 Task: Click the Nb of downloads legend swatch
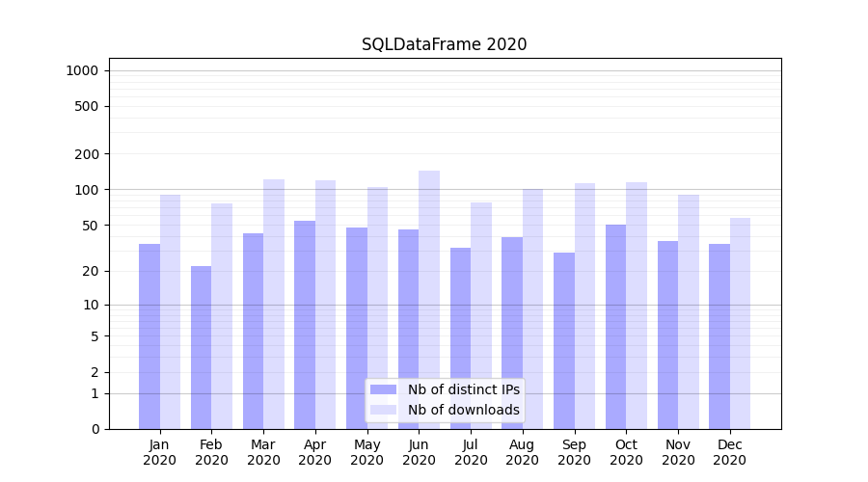coord(383,410)
